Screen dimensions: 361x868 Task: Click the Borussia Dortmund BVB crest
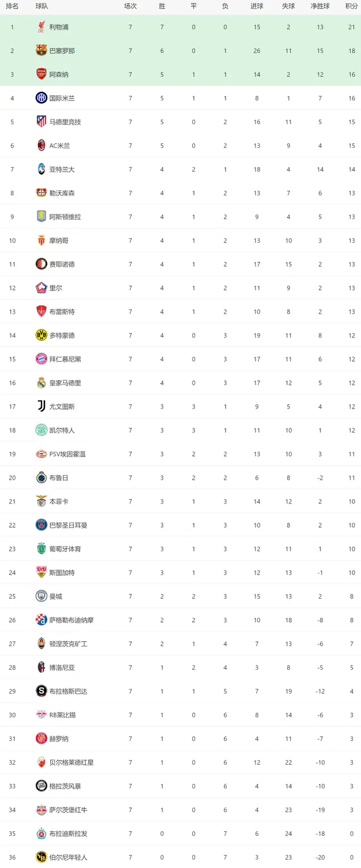[41, 335]
